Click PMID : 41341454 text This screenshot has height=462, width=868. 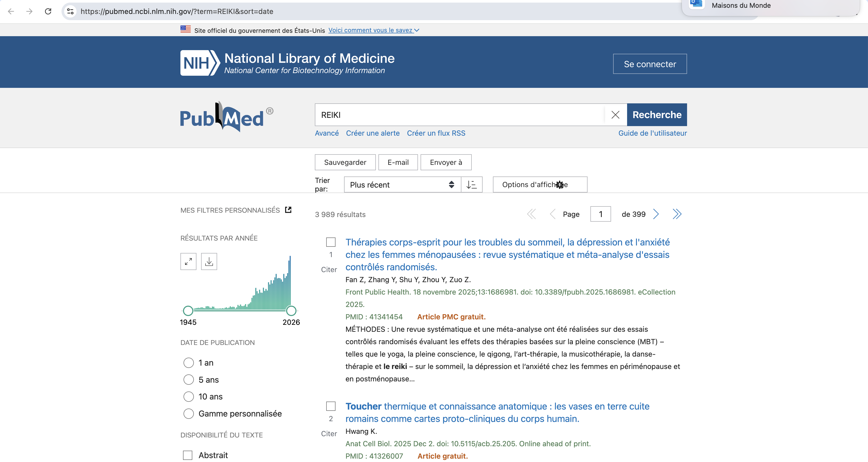pyautogui.click(x=374, y=317)
